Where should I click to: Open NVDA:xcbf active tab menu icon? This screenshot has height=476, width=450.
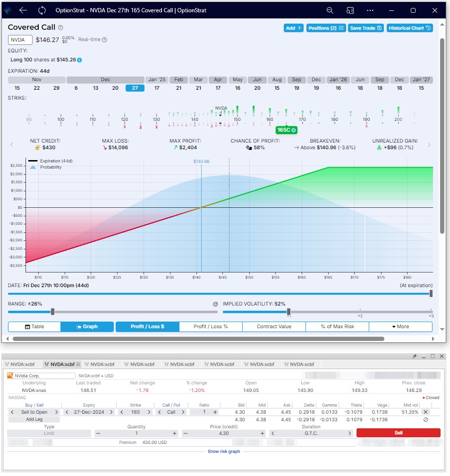78,364
